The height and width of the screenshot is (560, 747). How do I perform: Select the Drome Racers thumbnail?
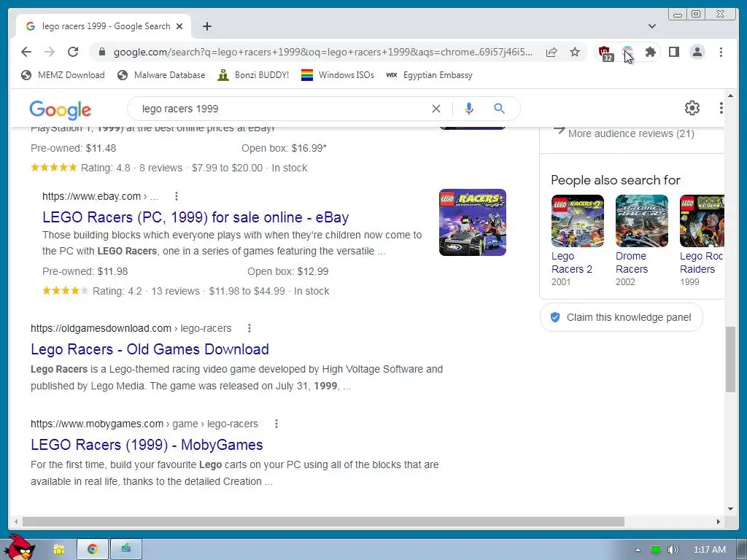coord(642,221)
